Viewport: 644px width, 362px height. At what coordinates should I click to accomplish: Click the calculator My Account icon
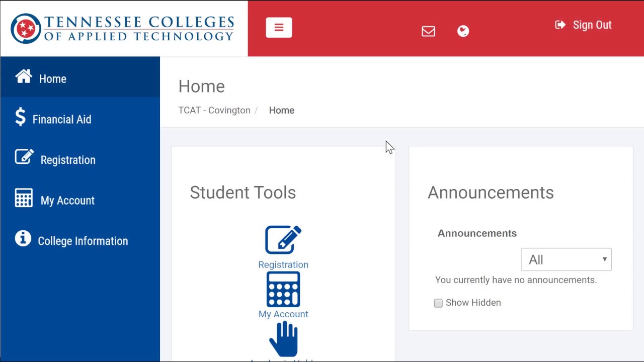[283, 290]
